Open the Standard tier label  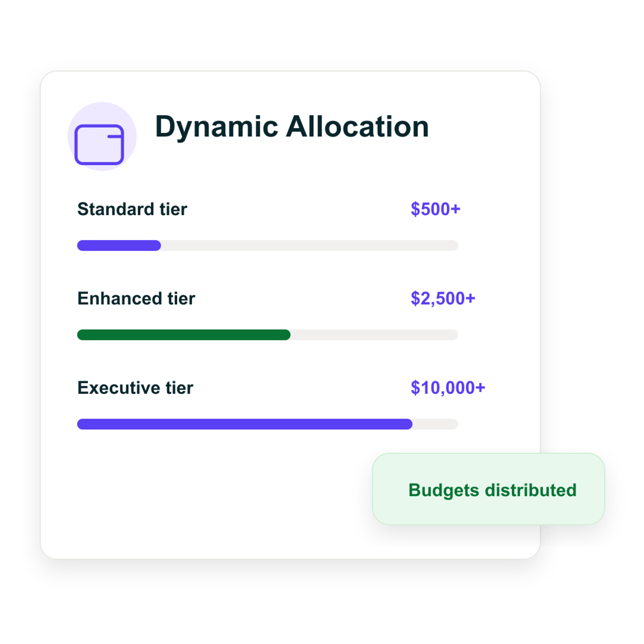132,209
